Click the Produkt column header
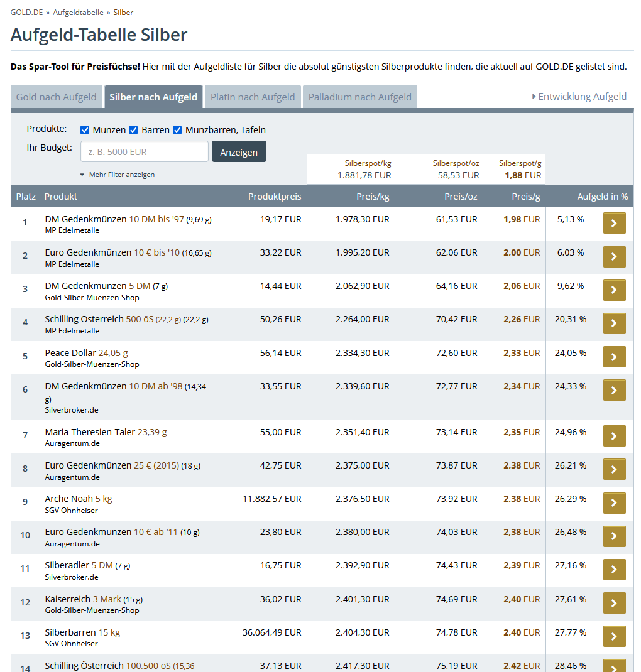 [60, 197]
